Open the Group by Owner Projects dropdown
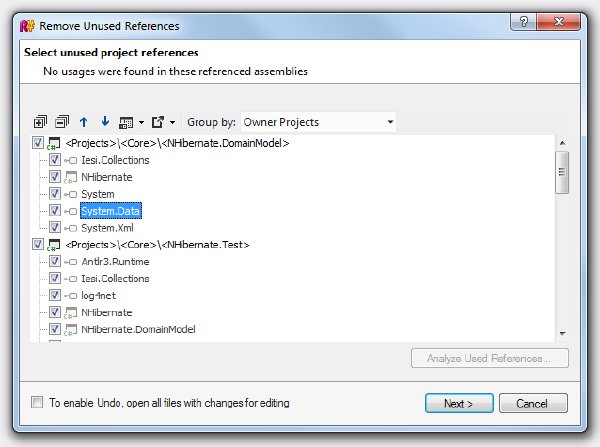This screenshot has height=447, width=600. pos(318,122)
